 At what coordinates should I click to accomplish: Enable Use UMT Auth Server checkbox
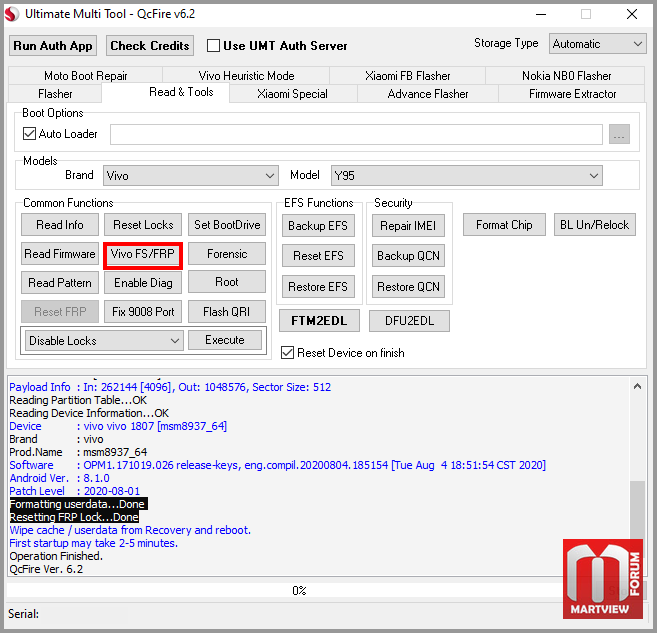213,46
